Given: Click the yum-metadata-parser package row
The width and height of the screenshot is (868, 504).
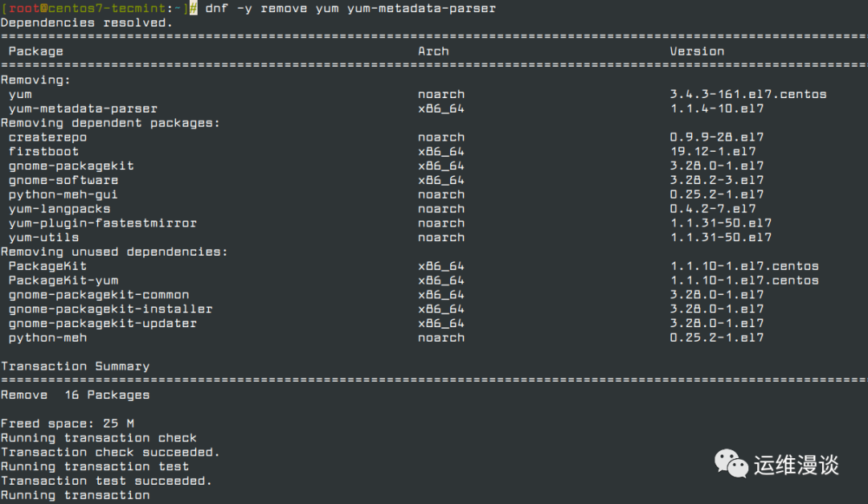Looking at the screenshot, I should (x=83, y=109).
